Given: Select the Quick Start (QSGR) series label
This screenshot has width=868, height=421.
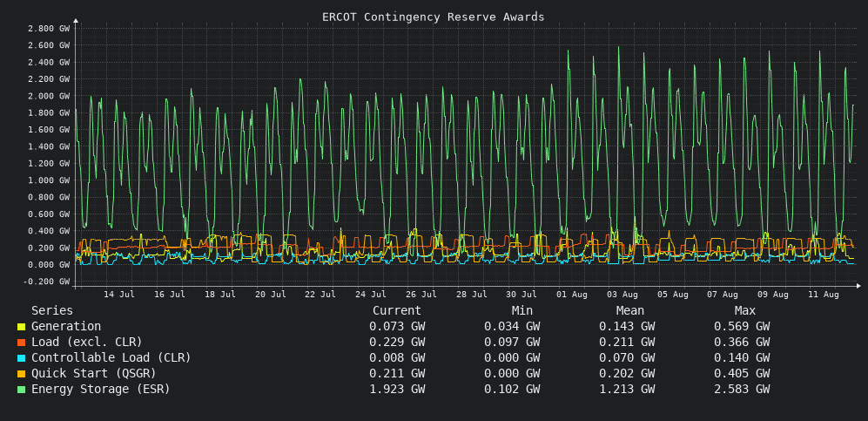Looking at the screenshot, I should [x=93, y=374].
